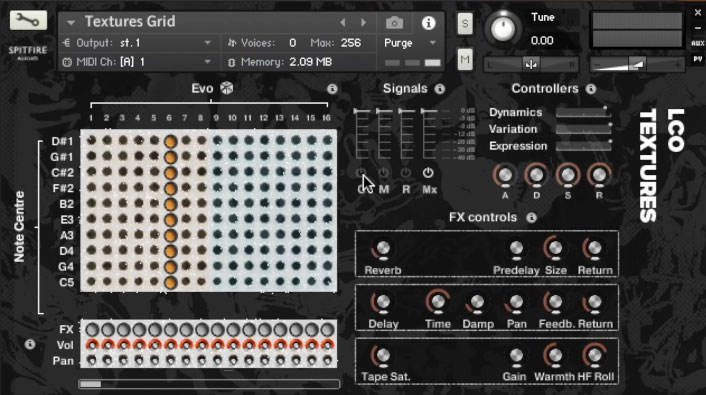Image resolution: width=706 pixels, height=395 pixels.
Task: Toggle power for C signal
Action: pos(361,173)
